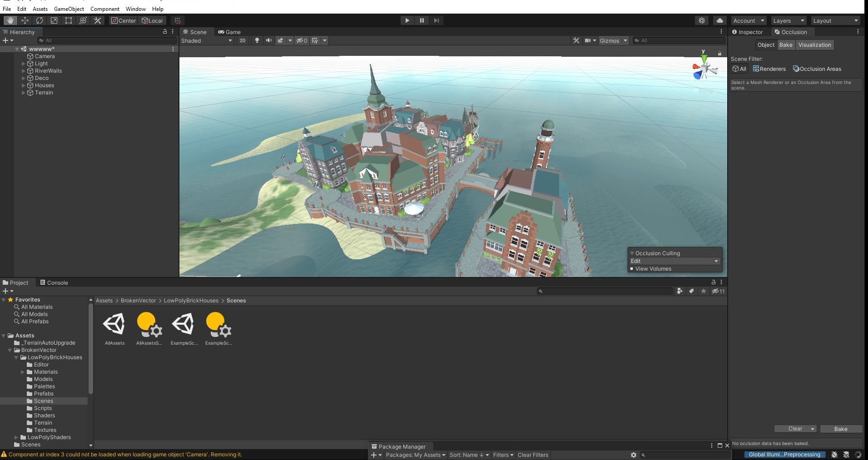Open scene camera settings icon

(588, 40)
